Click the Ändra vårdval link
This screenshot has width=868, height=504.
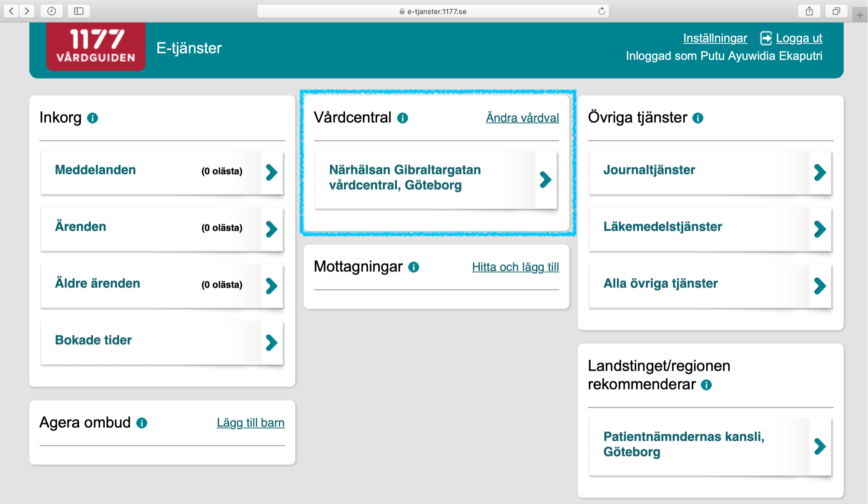point(522,118)
